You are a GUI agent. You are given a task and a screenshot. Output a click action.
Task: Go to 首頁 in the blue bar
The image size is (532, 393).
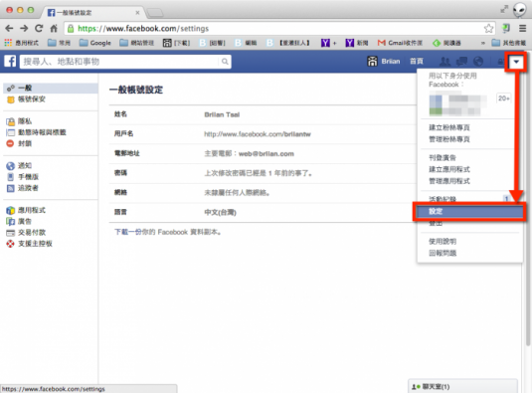(417, 62)
